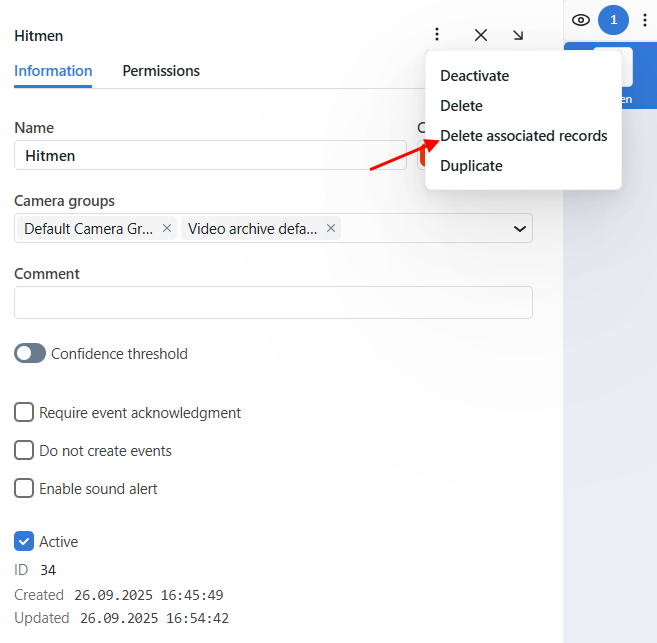Uncheck the Active checkbox
The height and width of the screenshot is (643, 657).
[24, 541]
